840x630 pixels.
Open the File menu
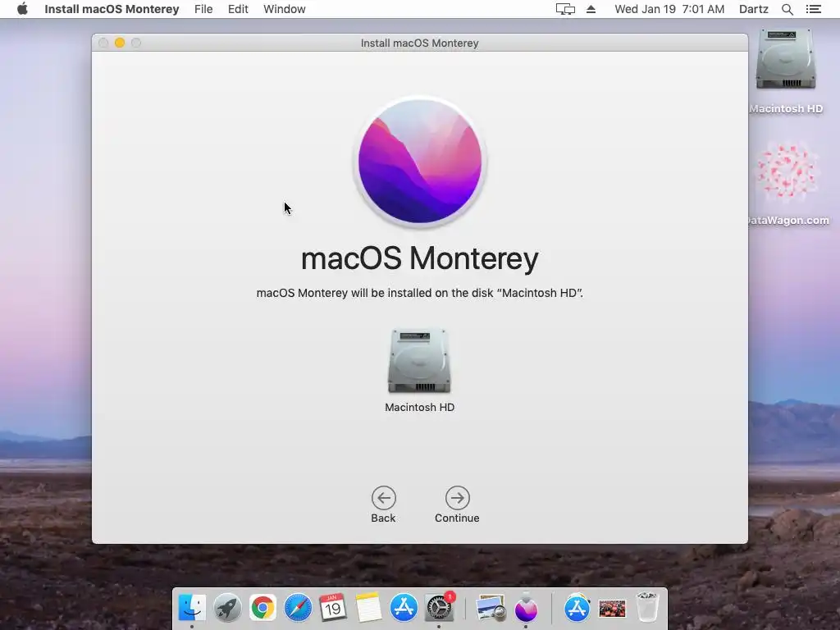pyautogui.click(x=203, y=9)
